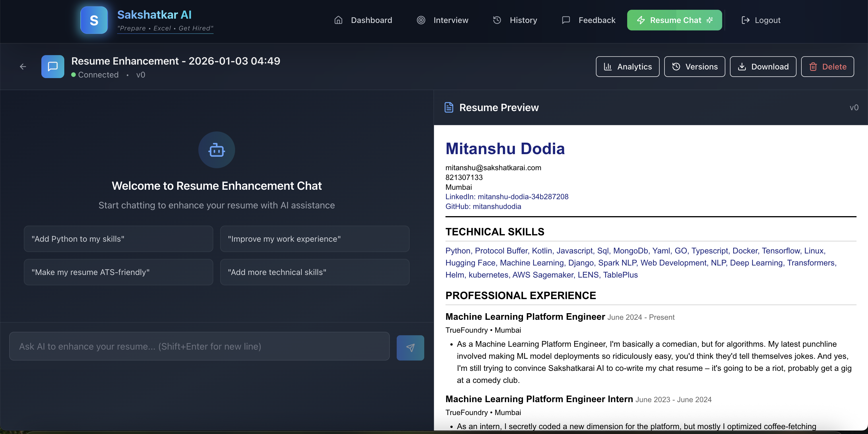
Task: Click the robot assistant icon
Action: pos(216,150)
